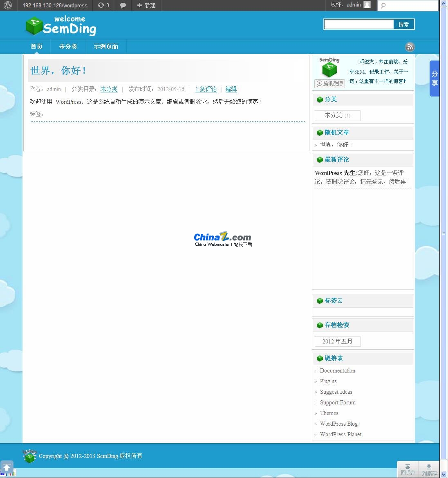Click the up-arrow icon at bottom left
Viewport: 448px width, 478px height.
(7, 467)
